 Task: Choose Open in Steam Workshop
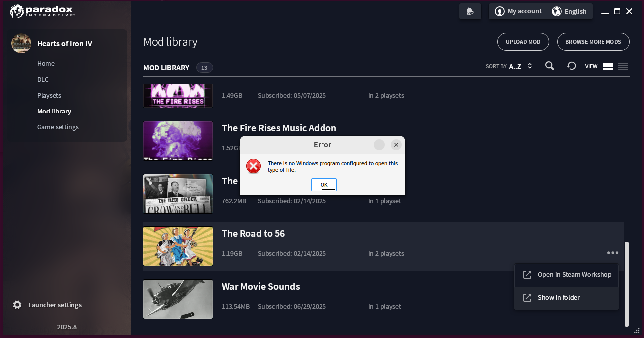pos(567,275)
